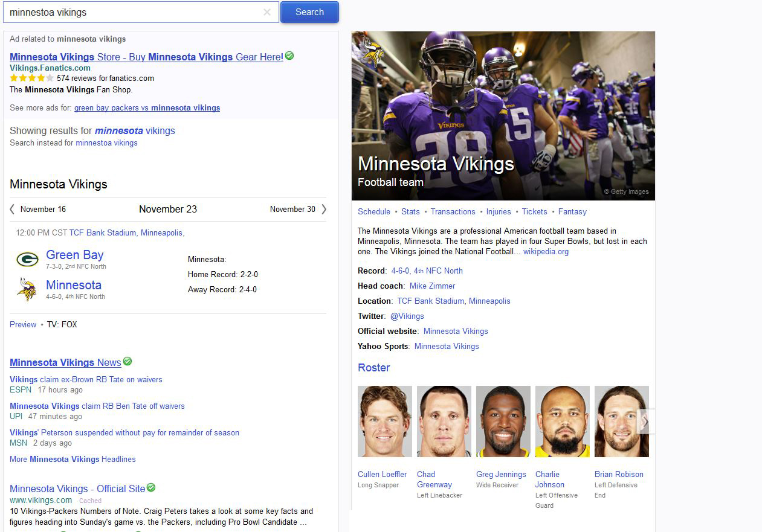Click the green check badge next to Minnesota Vikings News
The height and width of the screenshot is (532, 762).
pyautogui.click(x=127, y=361)
